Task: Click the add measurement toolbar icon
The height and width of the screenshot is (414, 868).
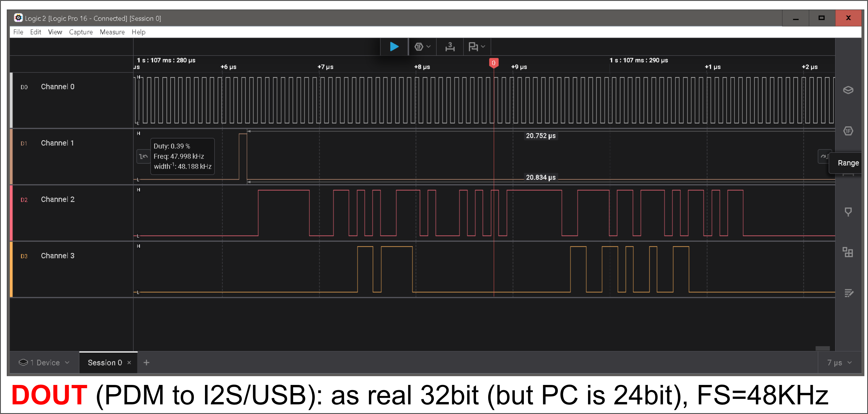Action: 450,46
